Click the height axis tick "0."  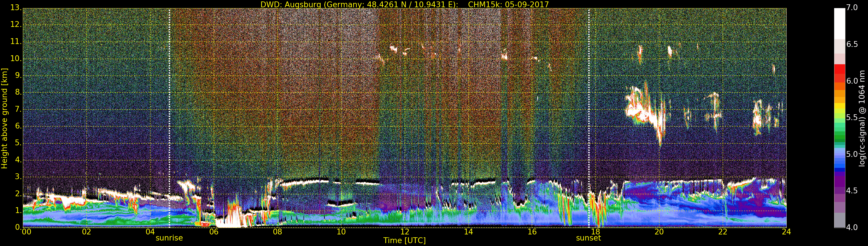click(18, 227)
